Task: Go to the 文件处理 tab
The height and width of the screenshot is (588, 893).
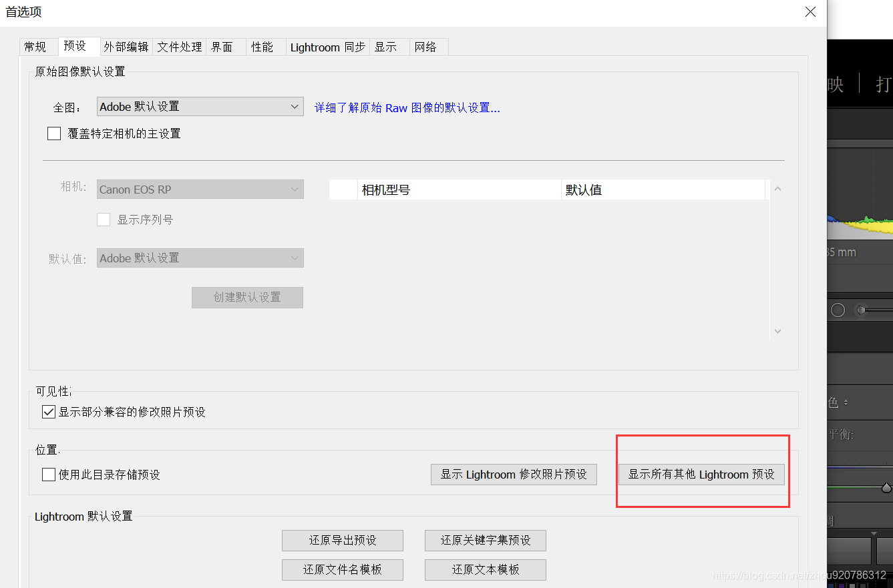Action: click(x=180, y=47)
